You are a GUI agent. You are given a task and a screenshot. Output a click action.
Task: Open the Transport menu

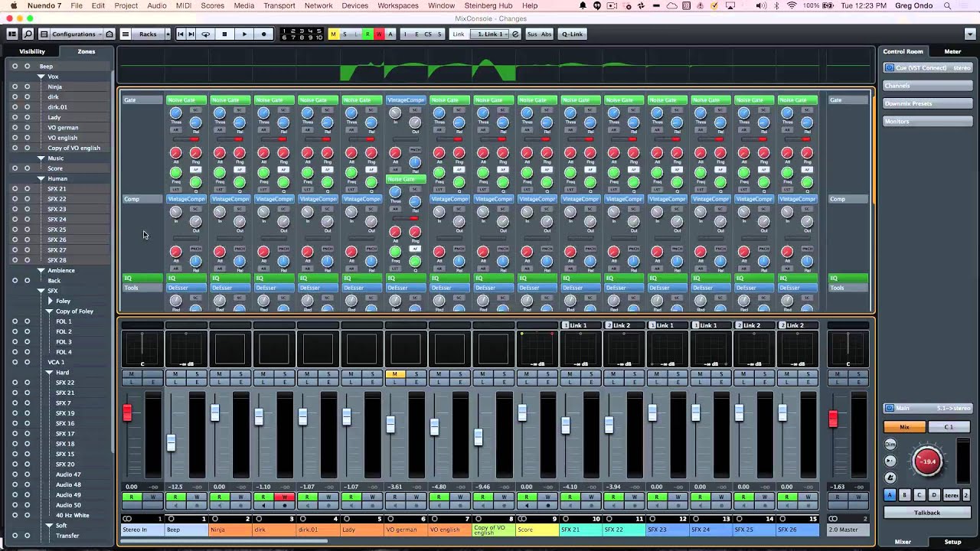279,5
